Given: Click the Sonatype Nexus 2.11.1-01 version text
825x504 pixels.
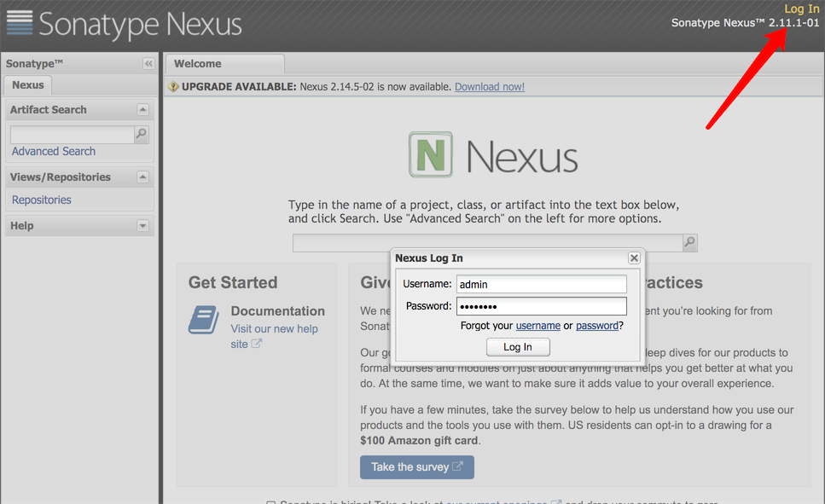Looking at the screenshot, I should (x=745, y=23).
